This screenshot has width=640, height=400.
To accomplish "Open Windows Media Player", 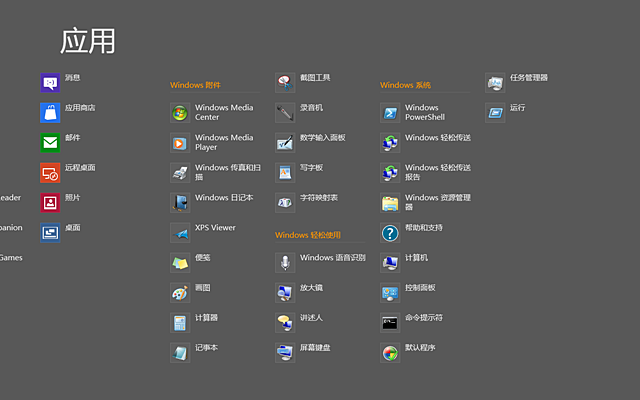I will click(x=212, y=142).
